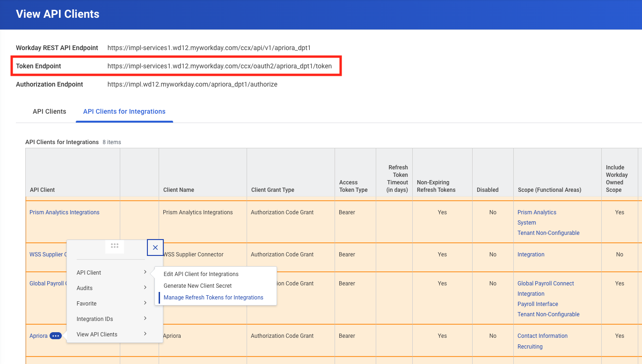The width and height of the screenshot is (642, 364).
Task: Select View API Clients menu entry
Action: click(97, 335)
